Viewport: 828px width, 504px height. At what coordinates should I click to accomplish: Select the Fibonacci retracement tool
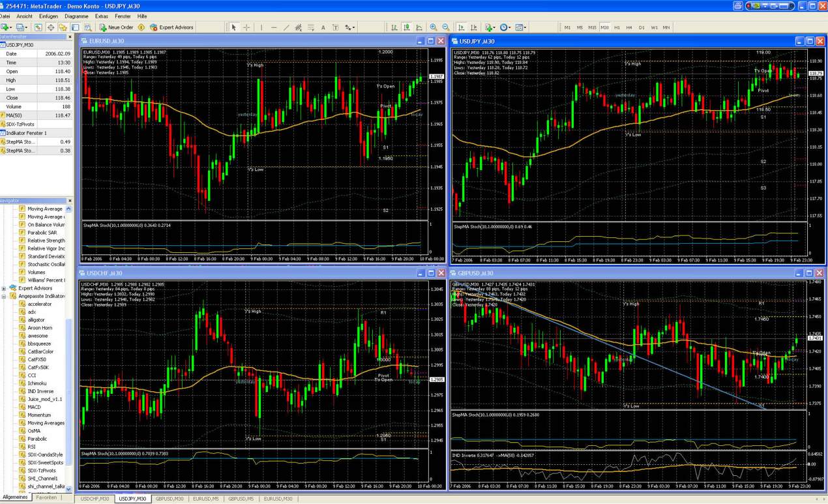point(310,27)
